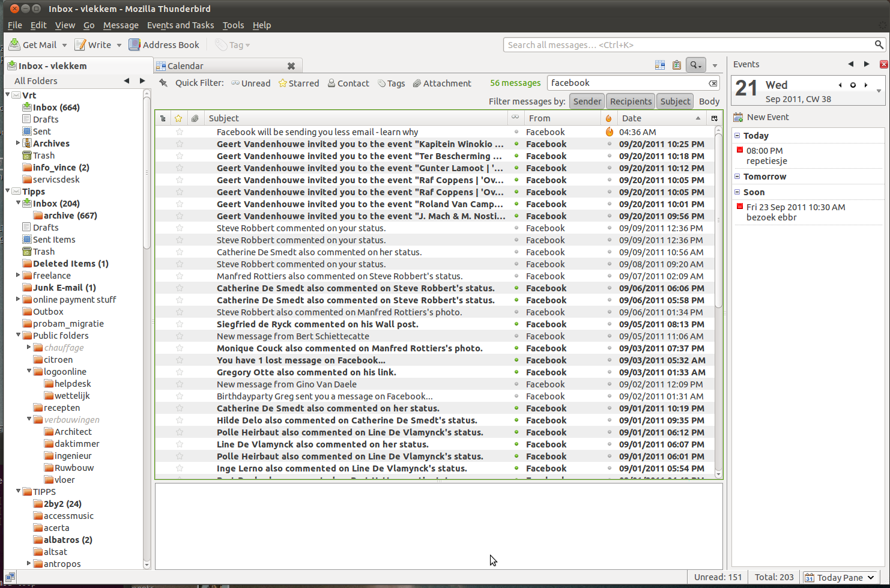
Task: Switch folder view with the previous arrow
Action: (126, 80)
